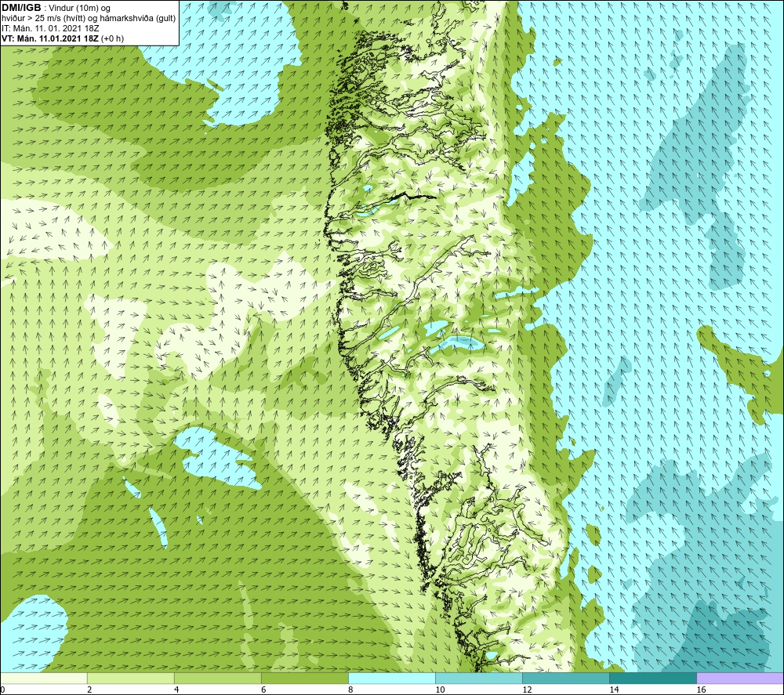Click the scale label '16'

[701, 690]
